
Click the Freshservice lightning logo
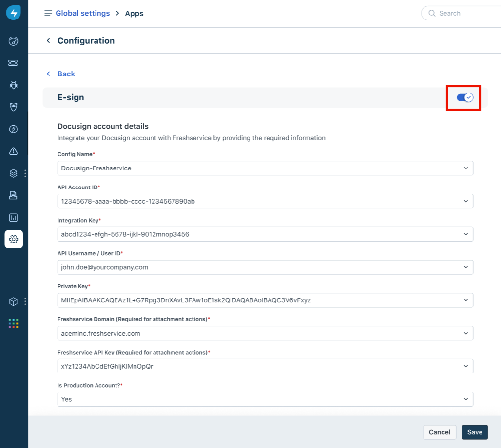tap(14, 13)
